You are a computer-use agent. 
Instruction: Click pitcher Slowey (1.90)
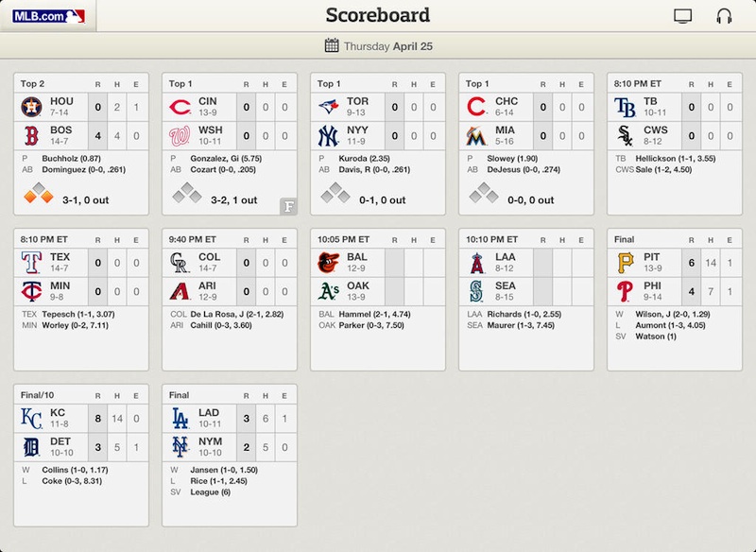pos(512,158)
